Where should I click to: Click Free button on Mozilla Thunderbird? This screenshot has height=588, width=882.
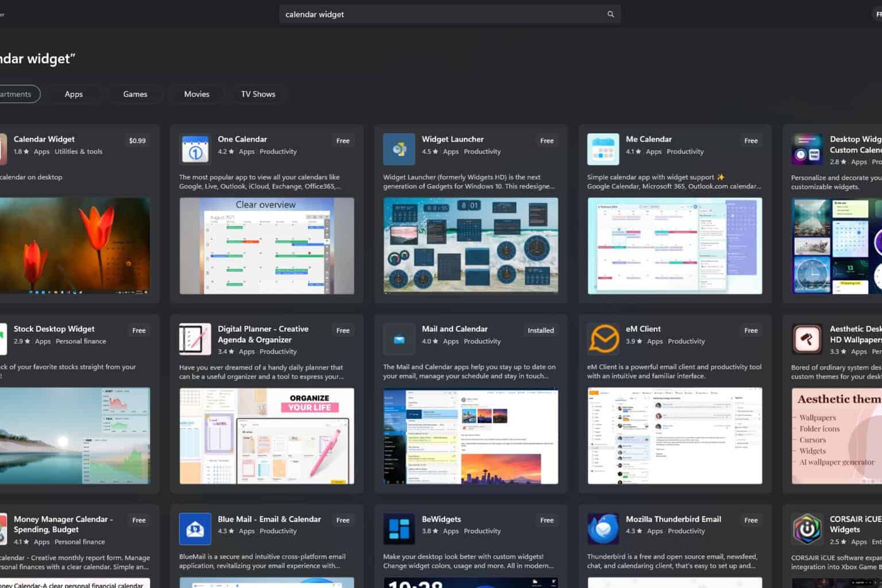[x=751, y=520]
